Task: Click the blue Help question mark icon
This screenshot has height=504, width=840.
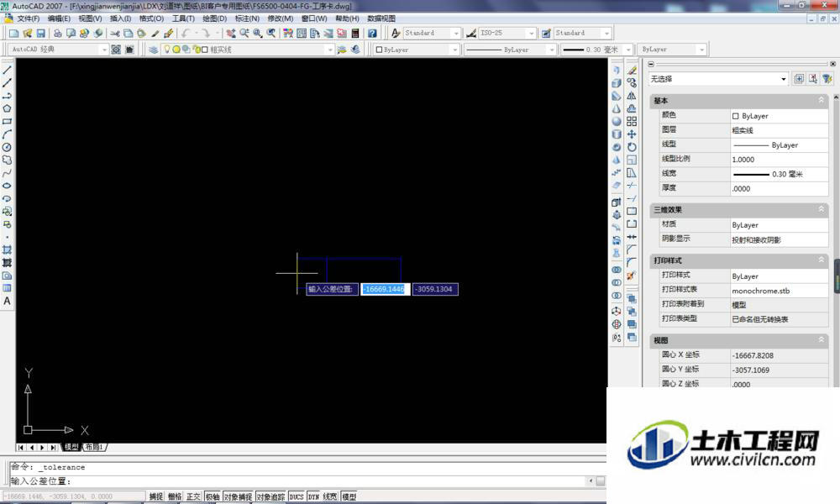Action: coord(372,34)
